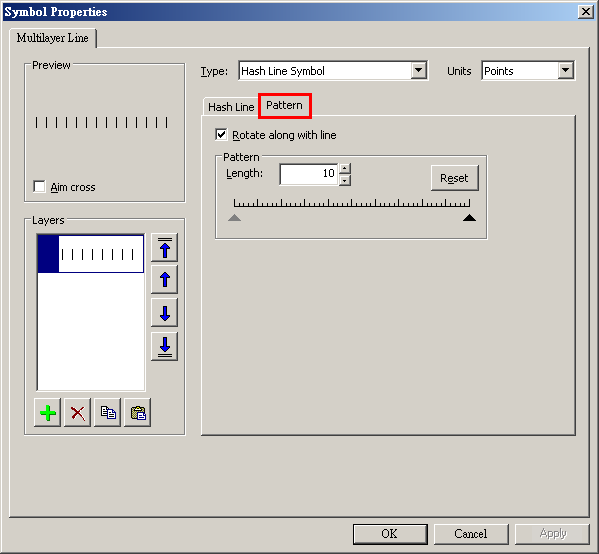599x554 pixels.
Task: Confirm the dialog with OK
Action: pyautogui.click(x=390, y=534)
